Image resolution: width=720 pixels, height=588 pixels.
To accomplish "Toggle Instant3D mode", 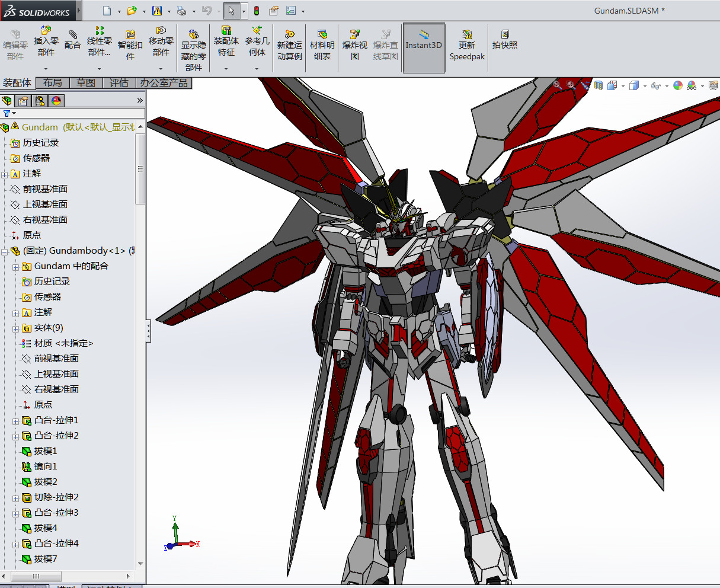I will (424, 48).
